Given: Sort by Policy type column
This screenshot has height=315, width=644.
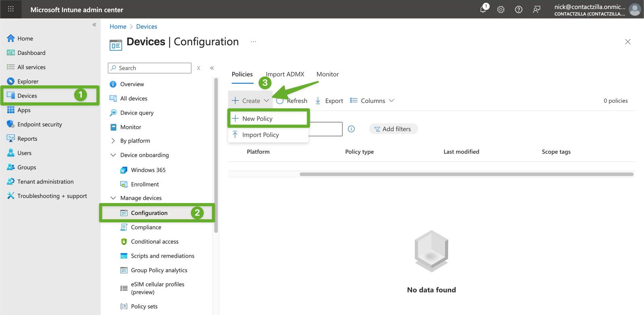Looking at the screenshot, I should click(x=359, y=152).
